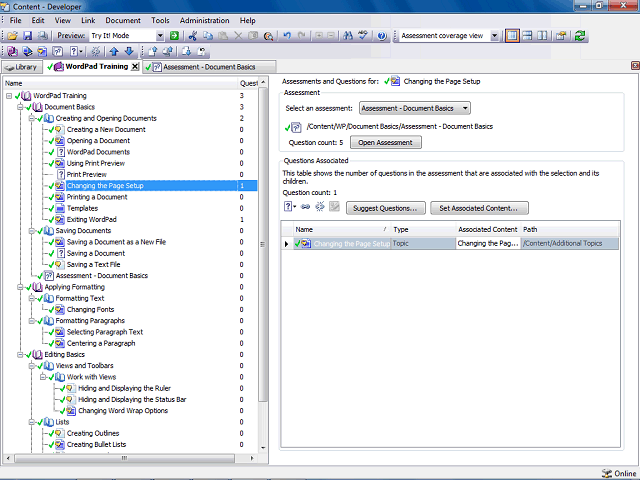This screenshot has height=480, width=640.
Task: Sort by the Name column header in questions table
Action: 342,229
